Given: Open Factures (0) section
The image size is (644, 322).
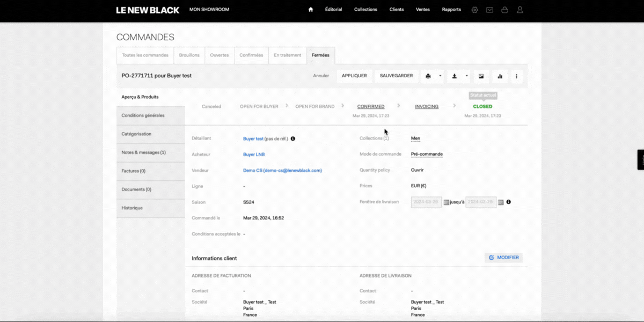Looking at the screenshot, I should (x=151, y=171).
